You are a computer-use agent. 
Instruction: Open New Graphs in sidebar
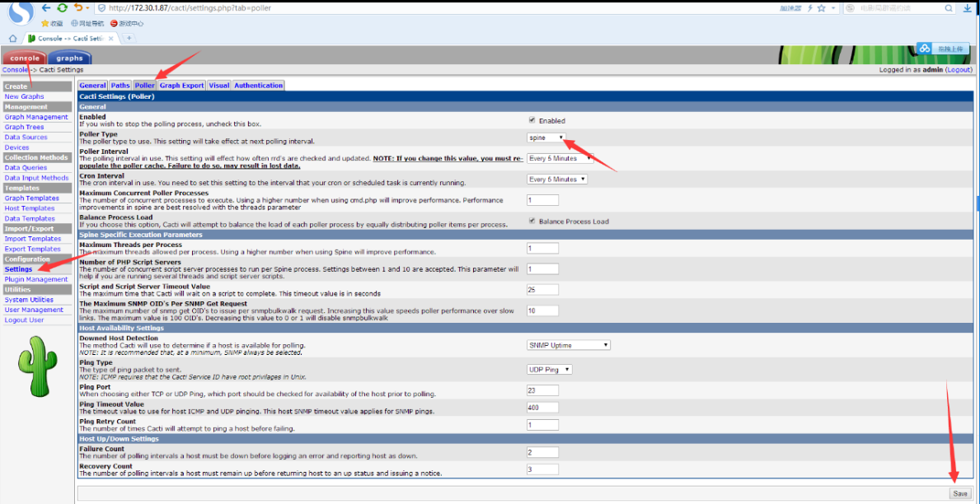25,97
